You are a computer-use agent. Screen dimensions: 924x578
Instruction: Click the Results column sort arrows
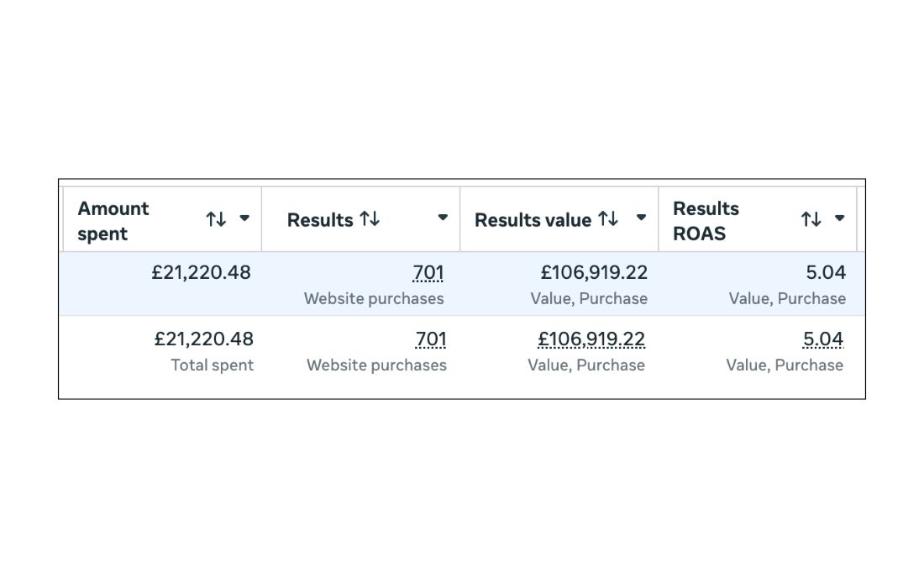point(370,219)
